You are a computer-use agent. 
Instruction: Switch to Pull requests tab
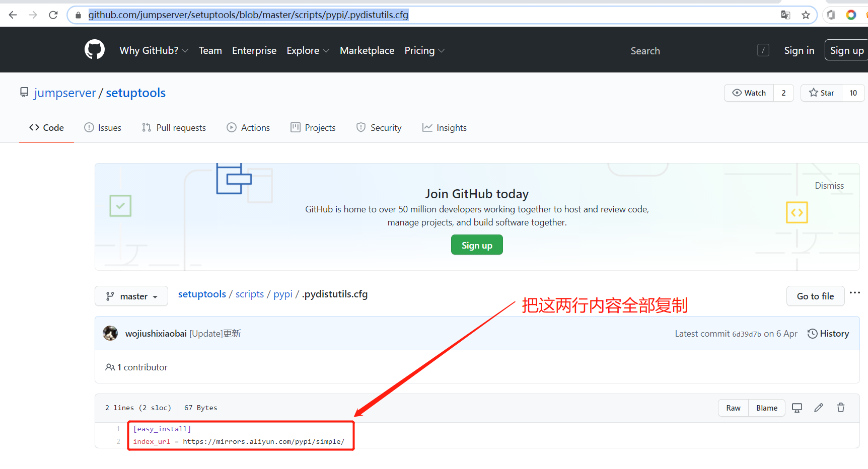coord(174,128)
